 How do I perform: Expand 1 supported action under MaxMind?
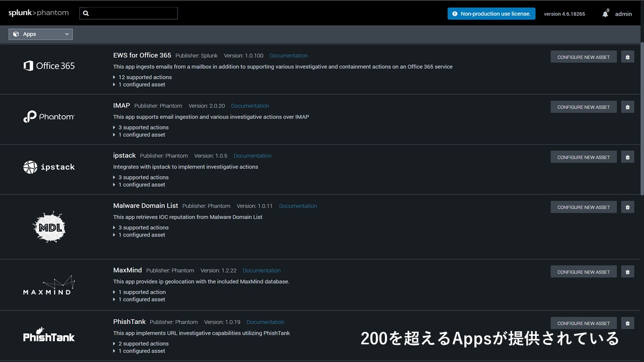[139, 292]
